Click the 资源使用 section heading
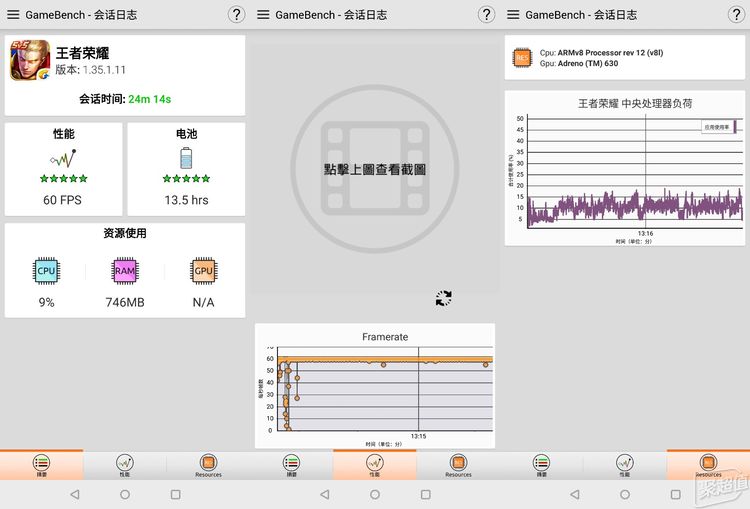The image size is (750, 509). (x=125, y=233)
